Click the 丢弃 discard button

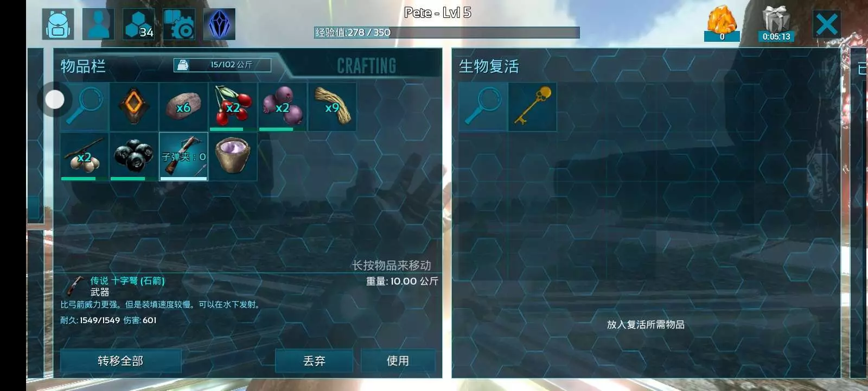tap(314, 361)
